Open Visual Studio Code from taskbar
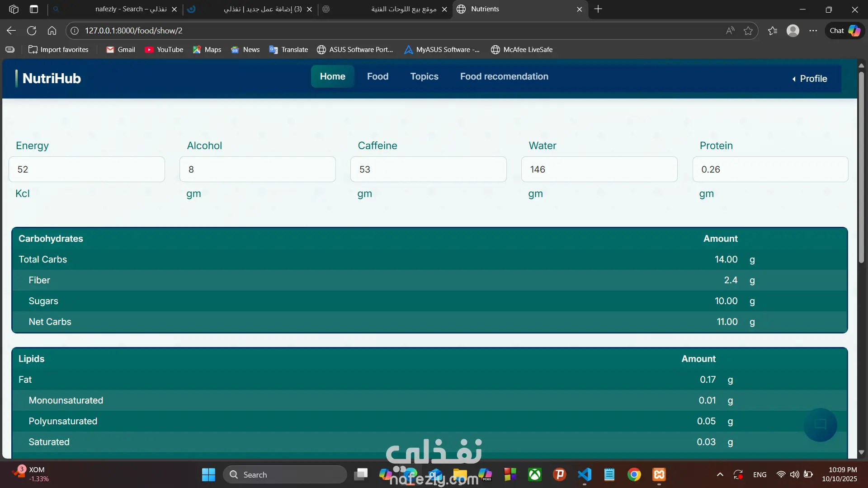868x488 pixels. 585,474
